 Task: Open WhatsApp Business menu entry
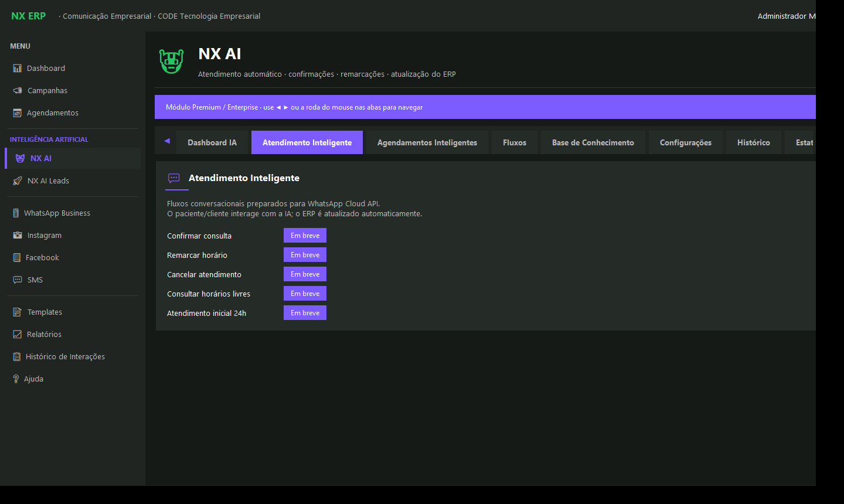pyautogui.click(x=73, y=213)
